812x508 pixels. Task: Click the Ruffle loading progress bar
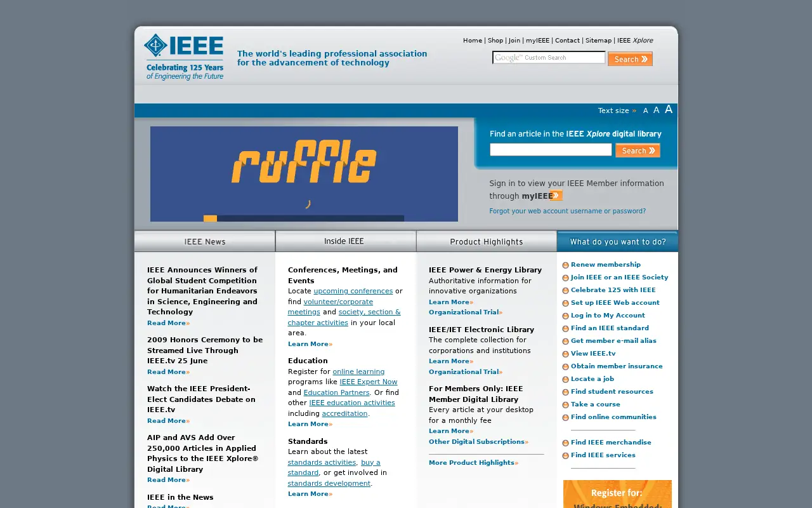304,218
